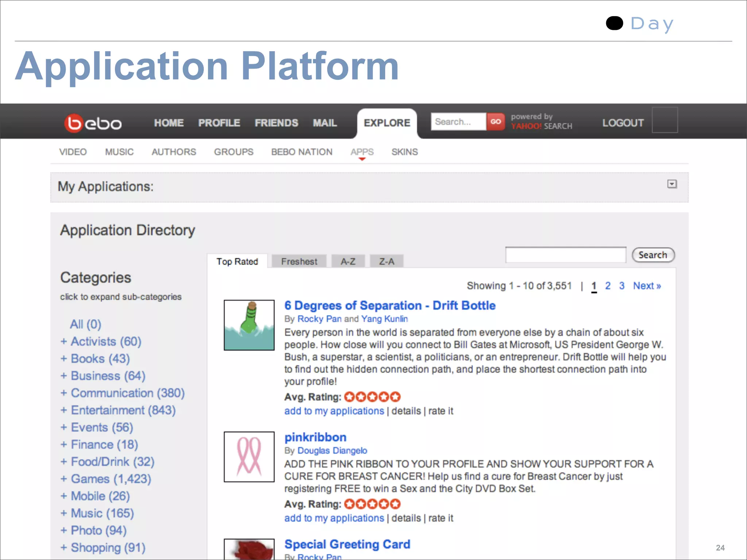This screenshot has height=560, width=747.
Task: Click rate it for pinkribbon
Action: [x=441, y=518]
